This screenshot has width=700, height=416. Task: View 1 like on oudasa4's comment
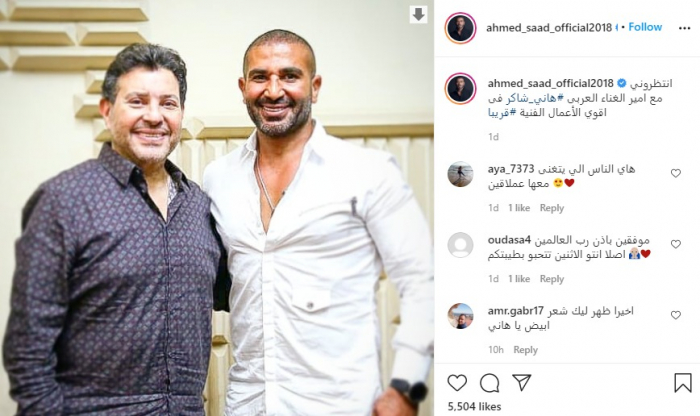(x=519, y=279)
